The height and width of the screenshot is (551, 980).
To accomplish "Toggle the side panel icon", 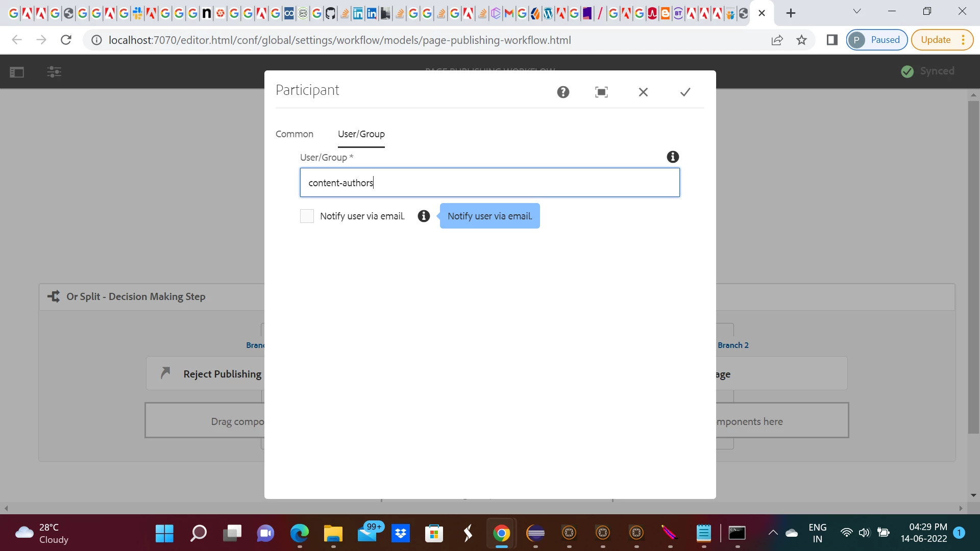I will point(17,72).
